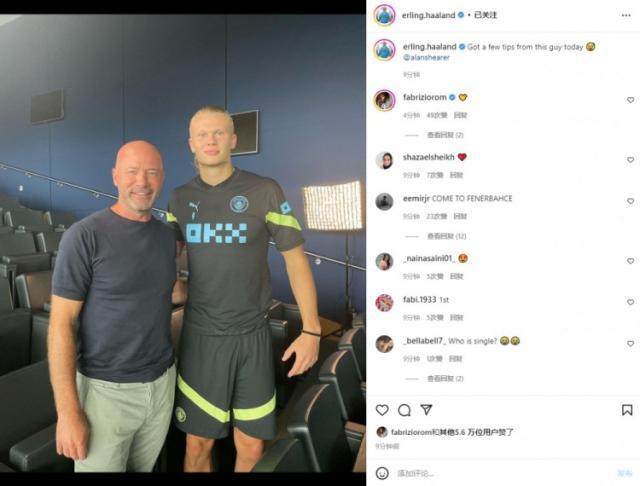The height and width of the screenshot is (486, 640).
Task: Open emoji picker in comment box
Action: [x=382, y=473]
